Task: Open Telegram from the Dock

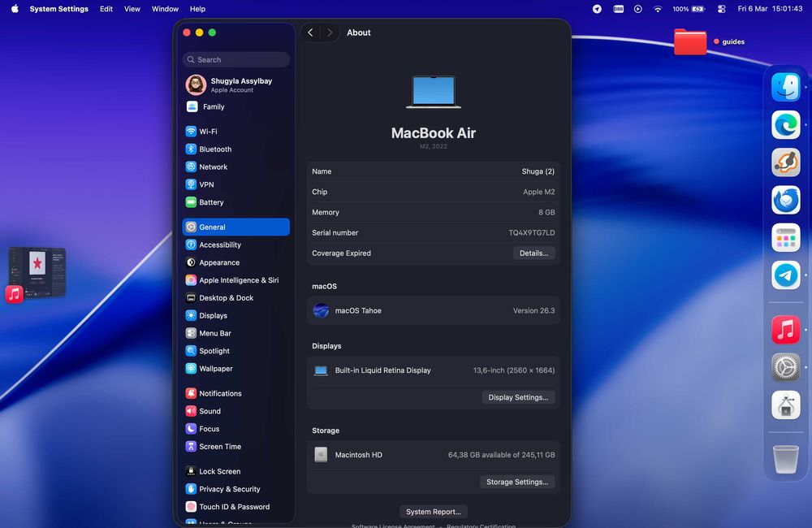Action: 785,275
